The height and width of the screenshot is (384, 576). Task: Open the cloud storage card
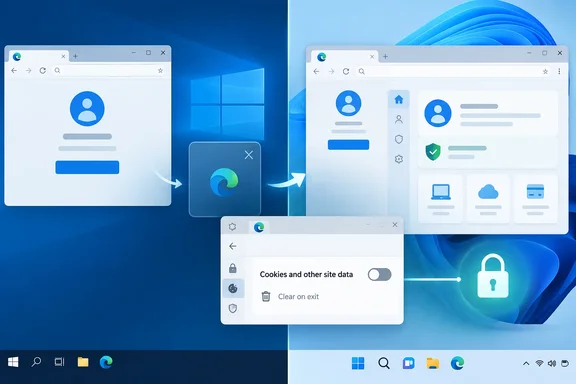coord(488,199)
